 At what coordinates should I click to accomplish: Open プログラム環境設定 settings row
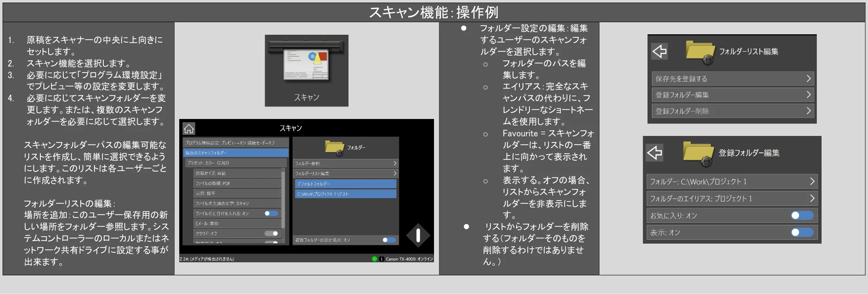pos(236,142)
